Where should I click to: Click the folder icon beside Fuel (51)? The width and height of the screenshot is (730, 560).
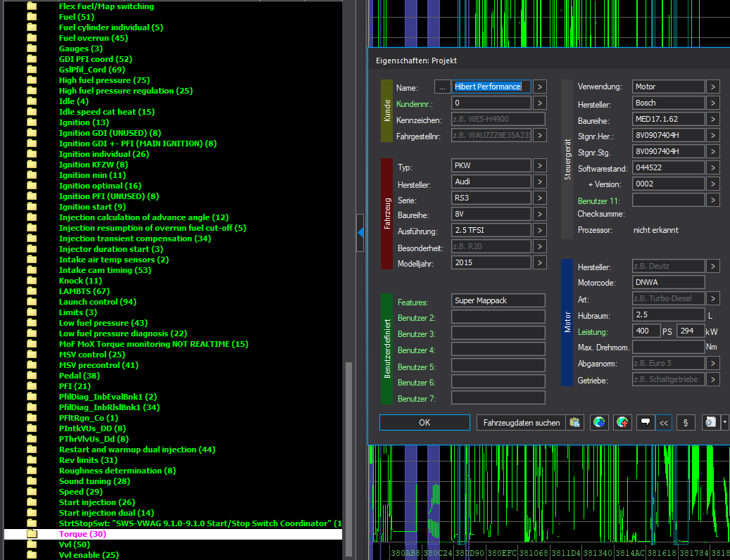tap(32, 17)
